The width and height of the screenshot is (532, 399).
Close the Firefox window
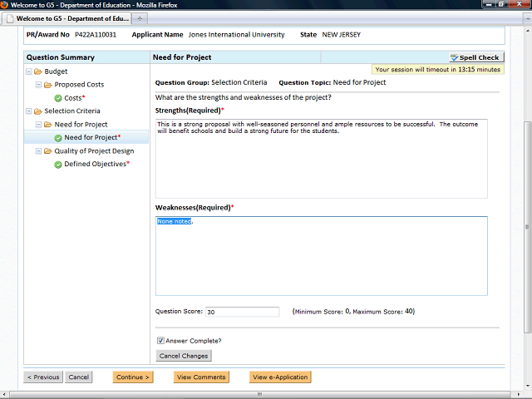[519, 4]
